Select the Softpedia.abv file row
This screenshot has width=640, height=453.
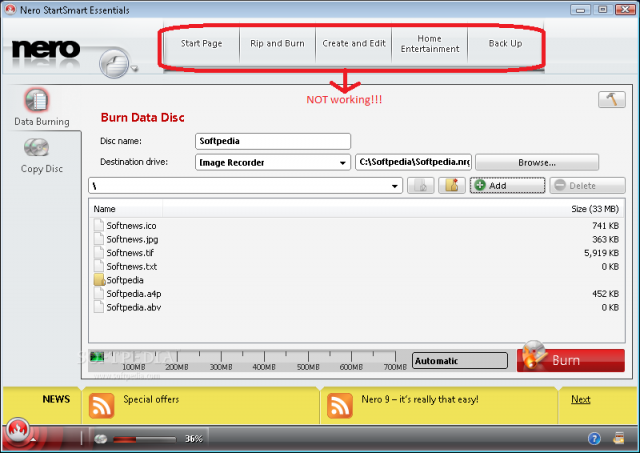(x=356, y=307)
